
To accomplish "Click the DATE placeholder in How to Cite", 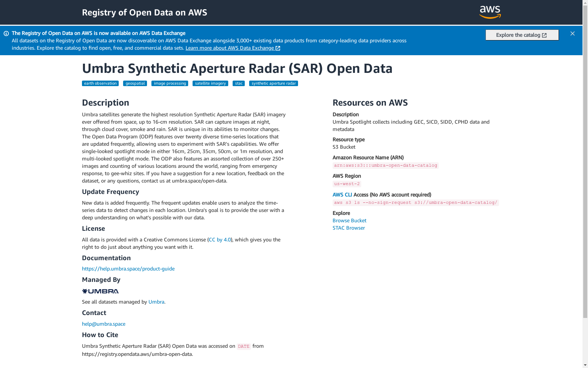I will coord(244,347).
